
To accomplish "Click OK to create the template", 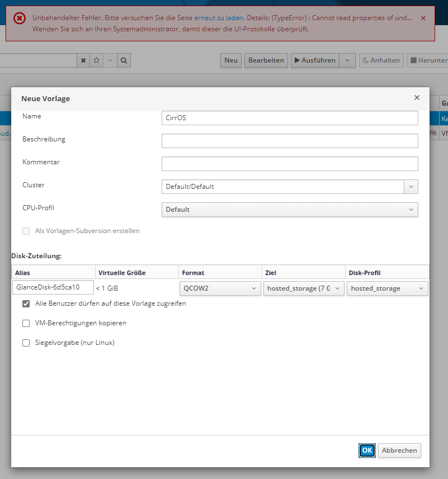I will pos(367,450).
